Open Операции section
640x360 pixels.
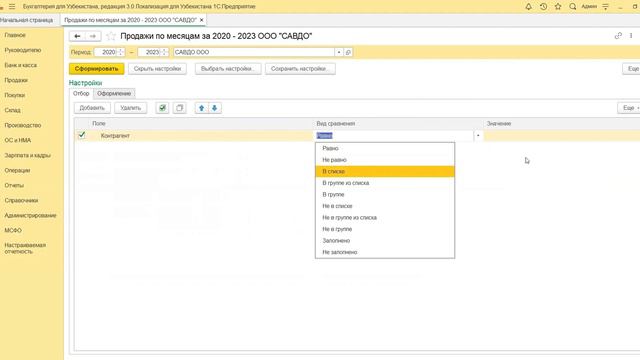17,170
